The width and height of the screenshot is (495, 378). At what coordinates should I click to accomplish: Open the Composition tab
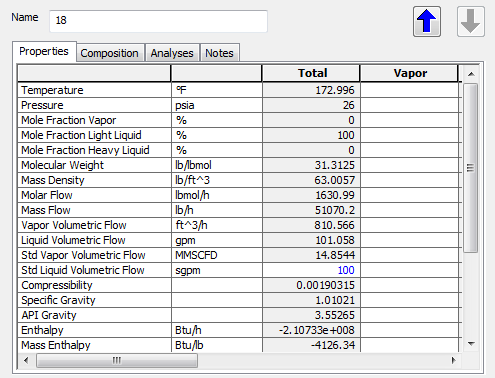(x=109, y=53)
